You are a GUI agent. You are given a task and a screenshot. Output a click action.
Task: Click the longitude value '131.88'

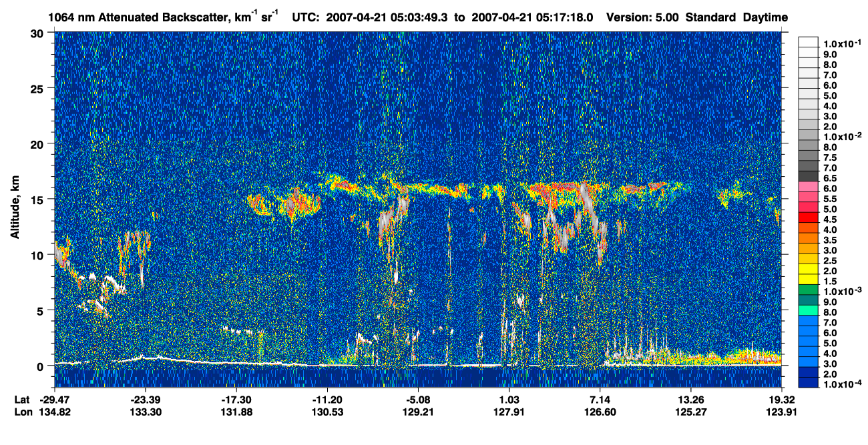236,412
